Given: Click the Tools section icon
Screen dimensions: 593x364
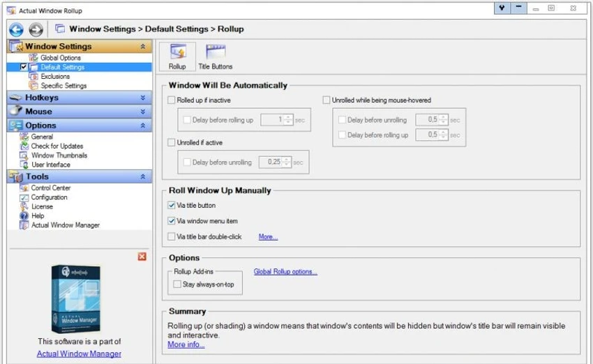Looking at the screenshot, I should [x=16, y=176].
